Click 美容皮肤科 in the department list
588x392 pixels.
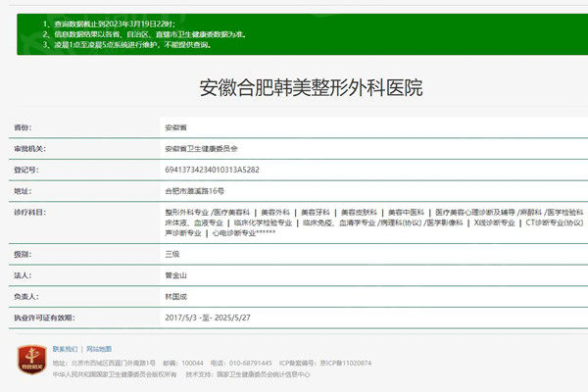tap(359, 212)
